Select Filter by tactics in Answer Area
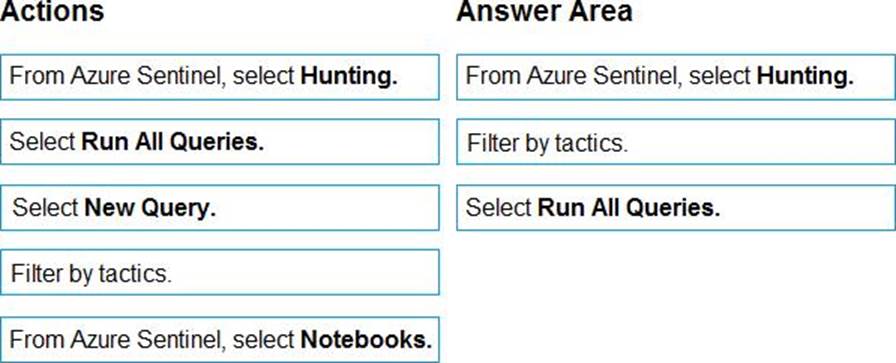 pyautogui.click(x=676, y=142)
